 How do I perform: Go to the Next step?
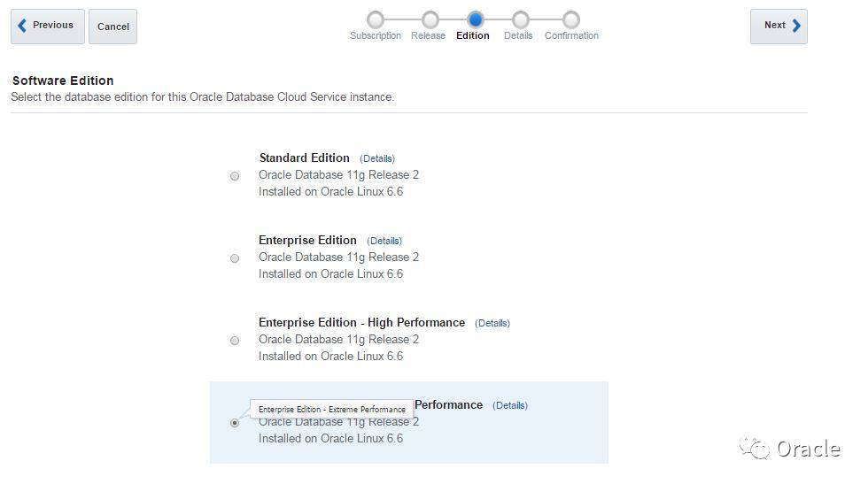(779, 27)
